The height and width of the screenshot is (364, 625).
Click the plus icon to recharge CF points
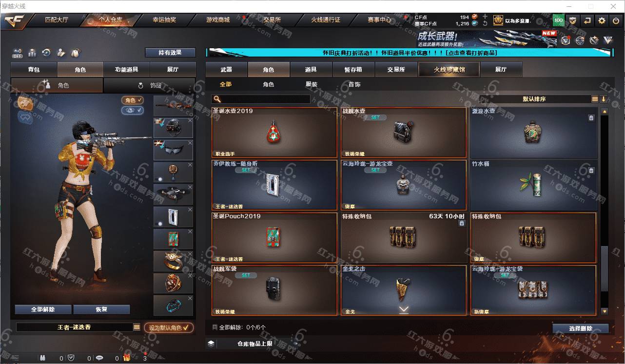(x=485, y=17)
